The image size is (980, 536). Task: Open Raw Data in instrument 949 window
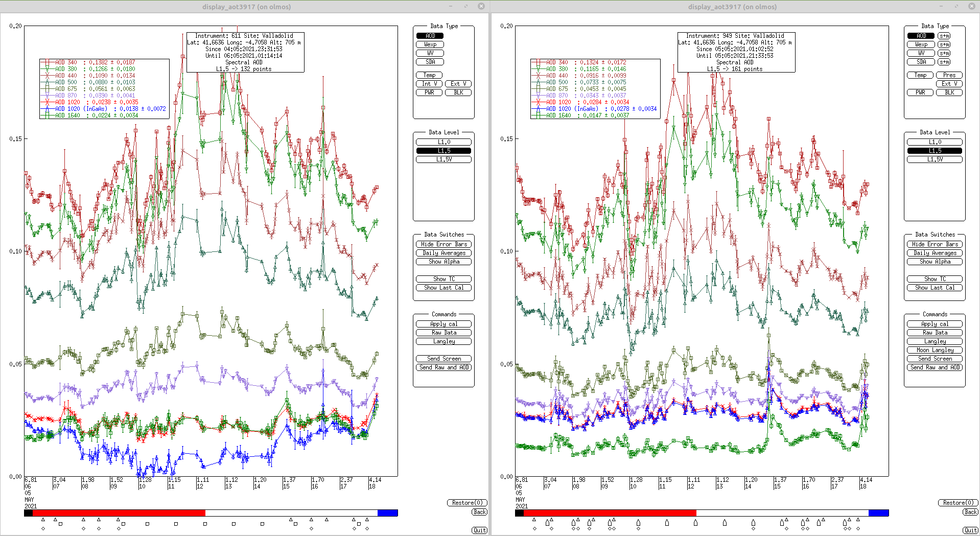click(935, 333)
